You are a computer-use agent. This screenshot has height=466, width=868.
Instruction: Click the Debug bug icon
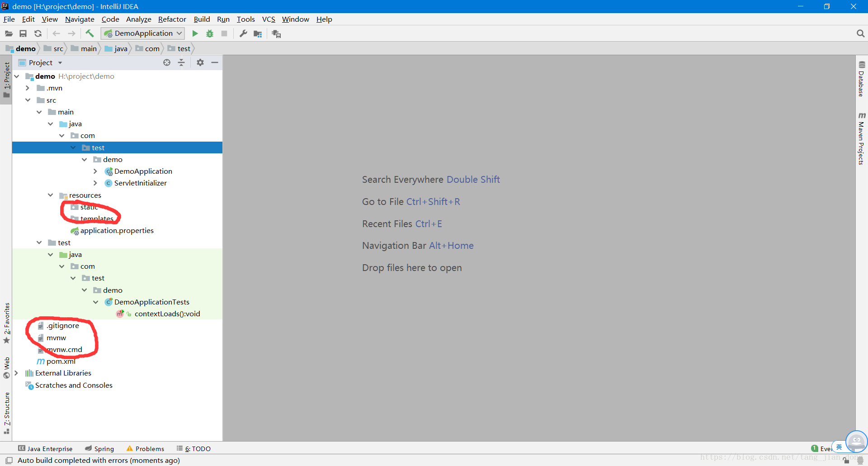210,33
